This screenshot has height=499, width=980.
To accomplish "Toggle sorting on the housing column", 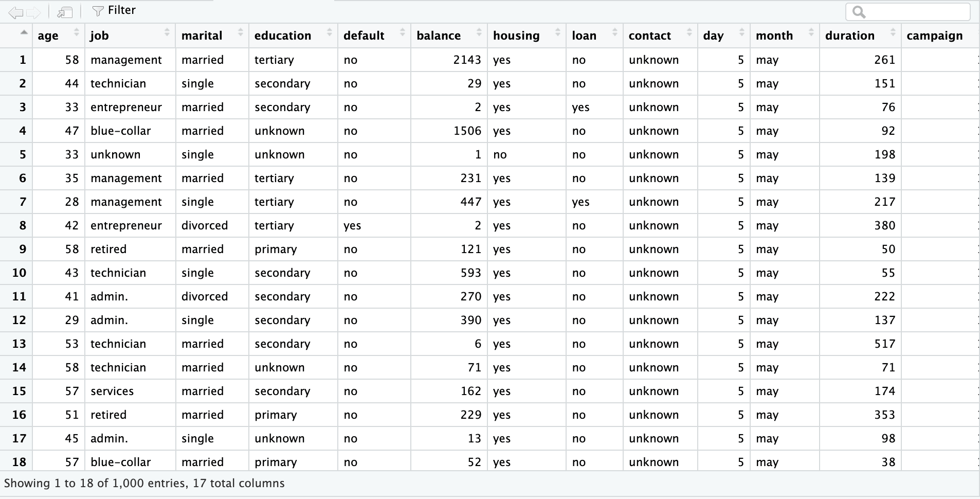I will pyautogui.click(x=559, y=32).
